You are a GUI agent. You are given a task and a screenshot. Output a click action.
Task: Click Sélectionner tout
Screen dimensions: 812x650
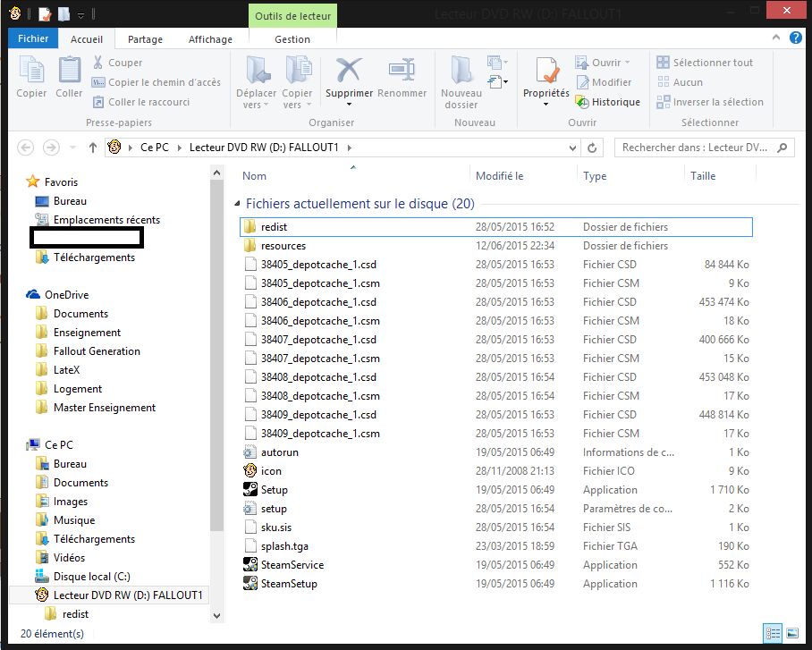[x=705, y=63]
